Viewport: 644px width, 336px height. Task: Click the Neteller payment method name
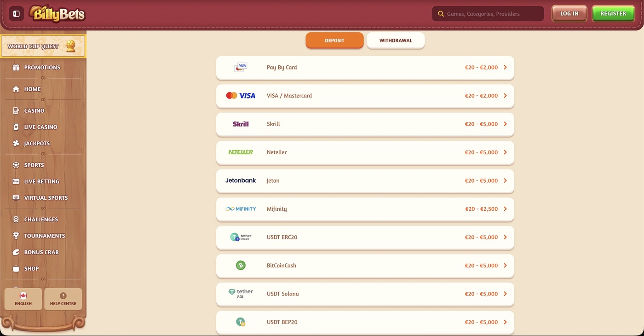(x=276, y=152)
